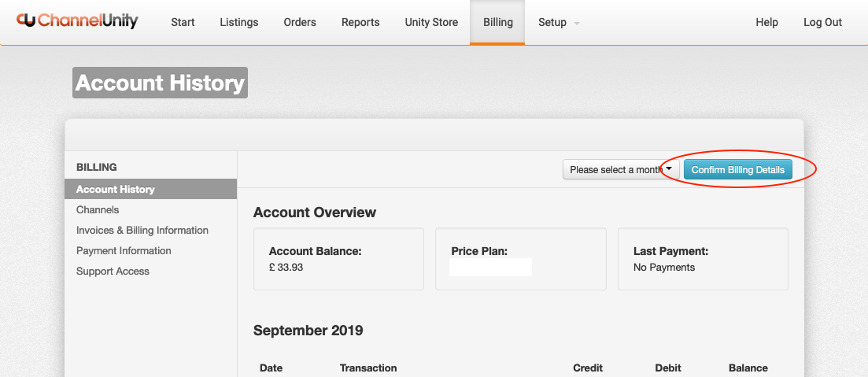
Task: Click the arrow next to Setup
Action: pyautogui.click(x=577, y=24)
